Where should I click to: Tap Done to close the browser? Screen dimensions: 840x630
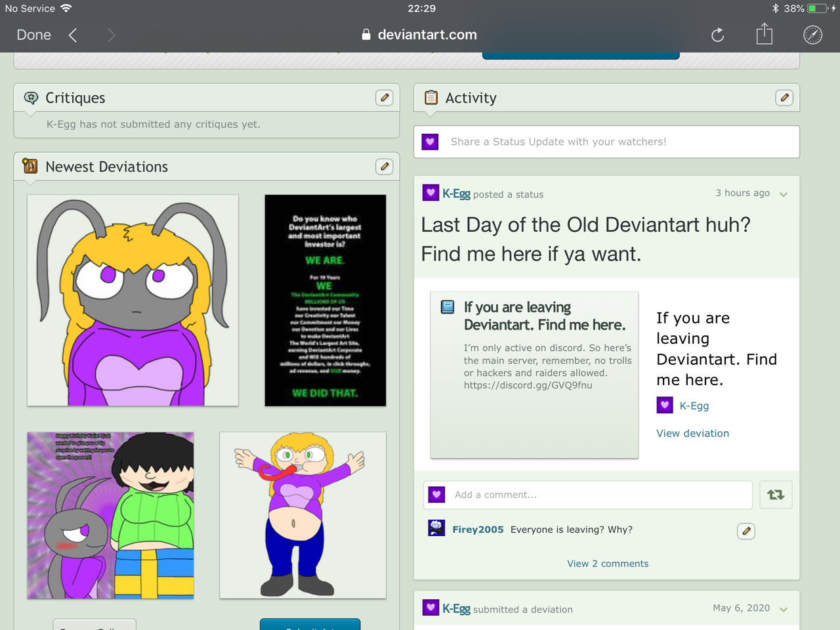(33, 35)
